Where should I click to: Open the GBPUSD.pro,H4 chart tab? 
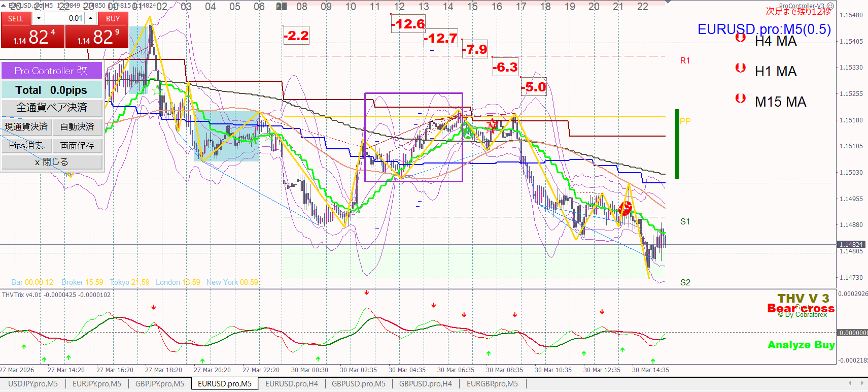point(425,384)
